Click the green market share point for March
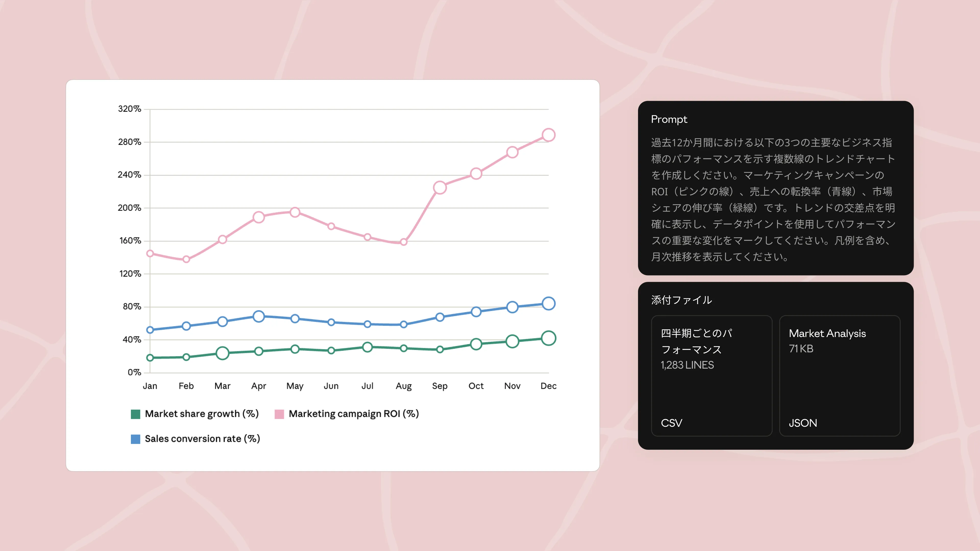This screenshot has width=980, height=551. [223, 353]
